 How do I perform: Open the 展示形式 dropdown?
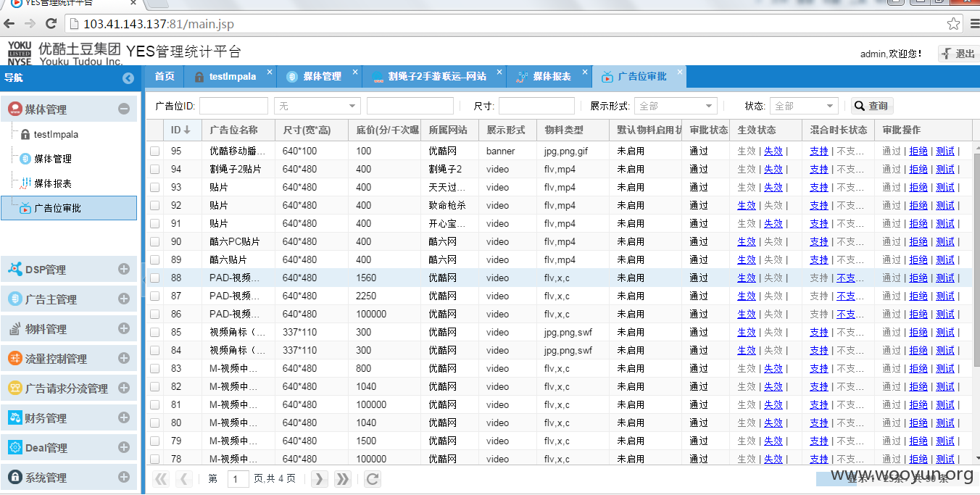coord(676,106)
